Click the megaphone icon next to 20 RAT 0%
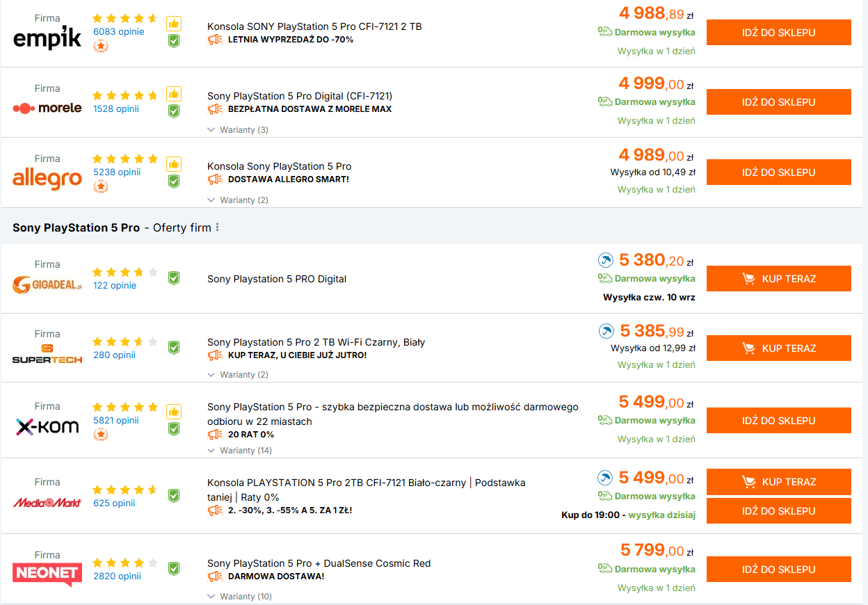This screenshot has height=605, width=868. point(215,435)
